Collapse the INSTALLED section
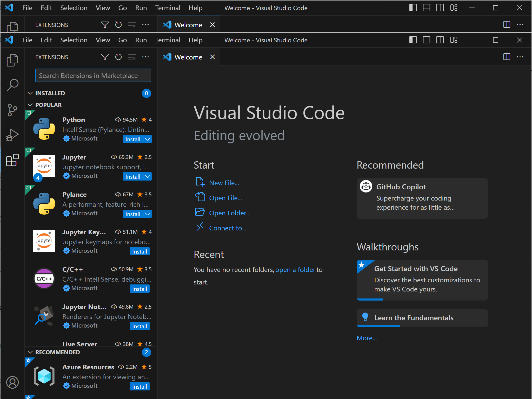 [91, 93]
